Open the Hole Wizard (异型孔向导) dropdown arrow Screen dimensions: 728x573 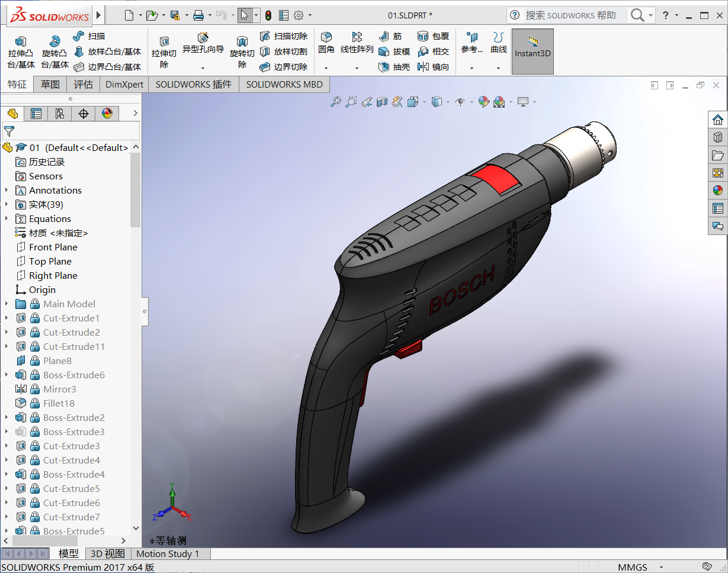point(203,68)
